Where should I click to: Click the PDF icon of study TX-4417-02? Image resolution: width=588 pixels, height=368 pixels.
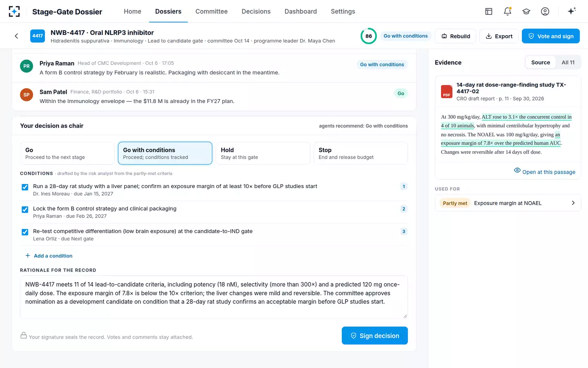pyautogui.click(x=447, y=92)
